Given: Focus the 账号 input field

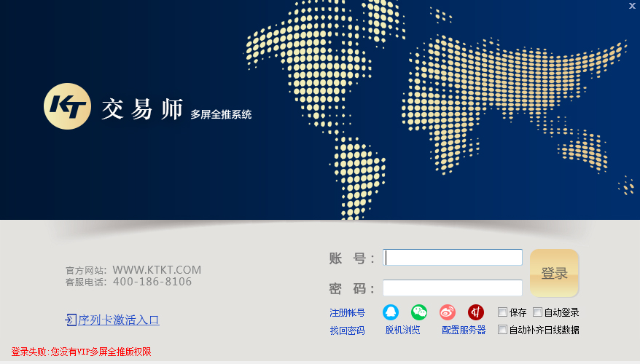Looking at the screenshot, I should pos(453,257).
